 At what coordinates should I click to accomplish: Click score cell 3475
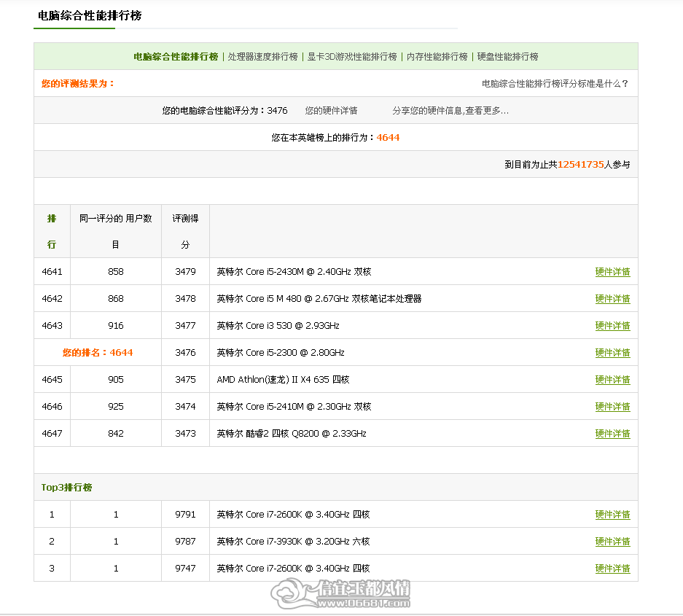(186, 380)
